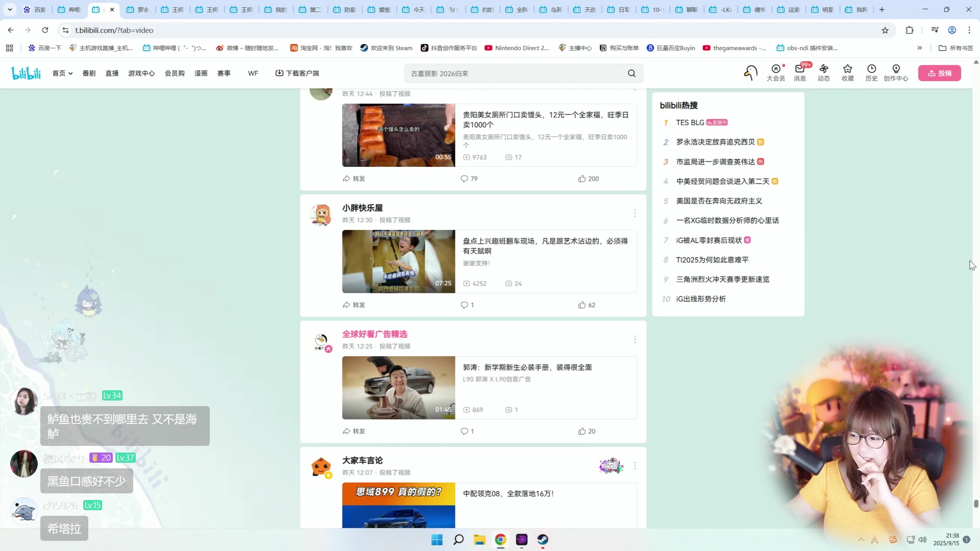Image resolution: width=980 pixels, height=551 pixels.
Task: Play the 馒头 video thumbnail
Action: [x=398, y=135]
